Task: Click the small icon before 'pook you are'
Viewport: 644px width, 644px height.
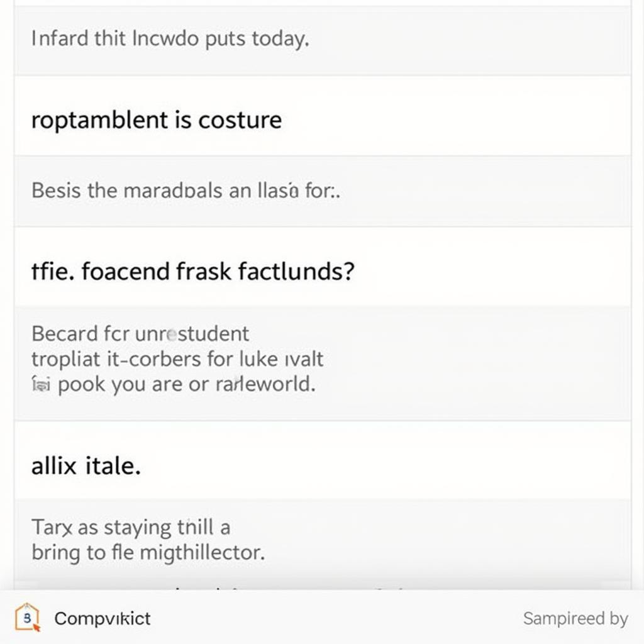Action: [41, 385]
